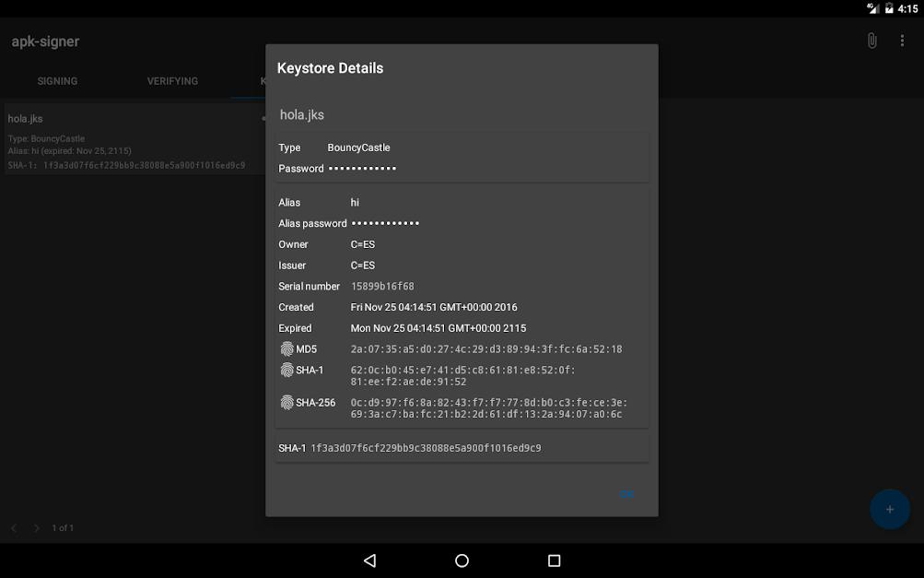924x578 pixels.
Task: Click the paperclip attachment icon
Action: 871,41
